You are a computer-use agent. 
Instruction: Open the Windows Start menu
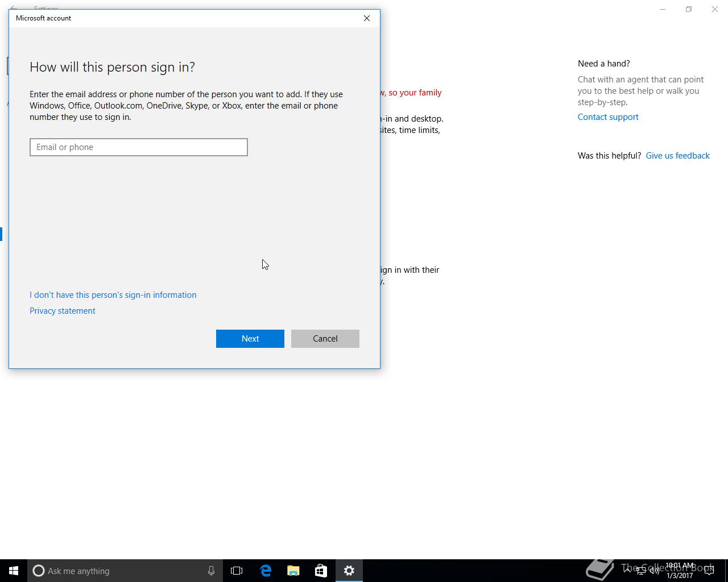(14, 571)
